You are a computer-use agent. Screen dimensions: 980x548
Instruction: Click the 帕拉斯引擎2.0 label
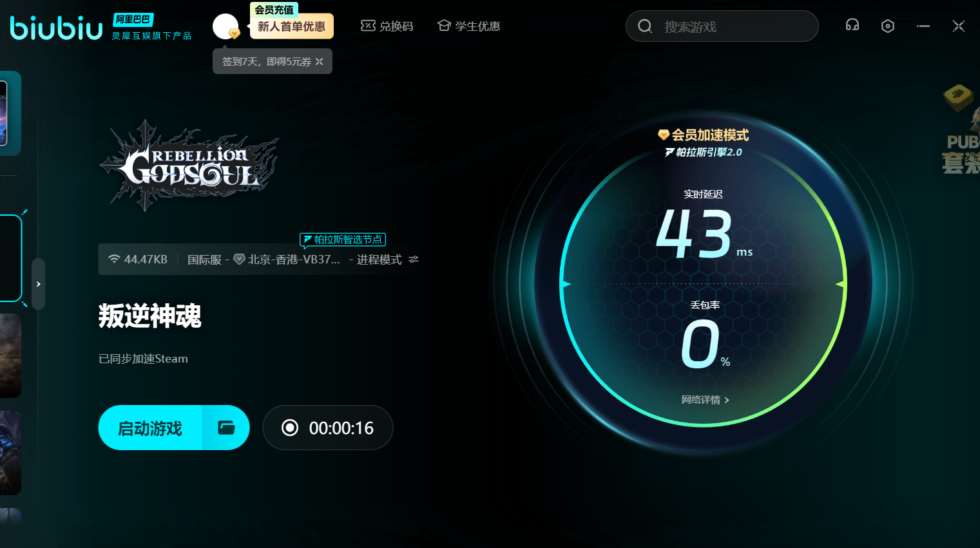(704, 152)
